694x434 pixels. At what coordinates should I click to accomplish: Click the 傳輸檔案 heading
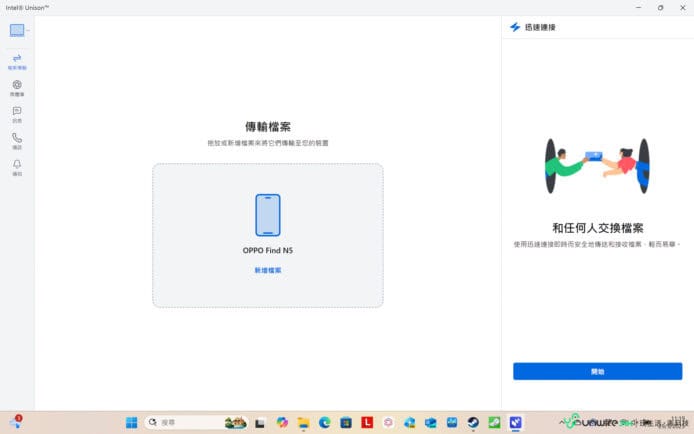(268, 127)
